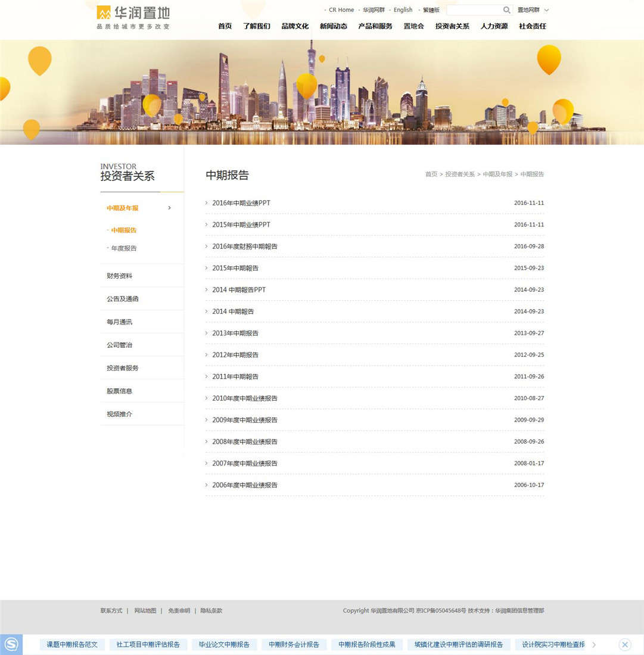Close the bottom suggestion bar
Image resolution: width=644 pixels, height=655 pixels.
(x=625, y=644)
